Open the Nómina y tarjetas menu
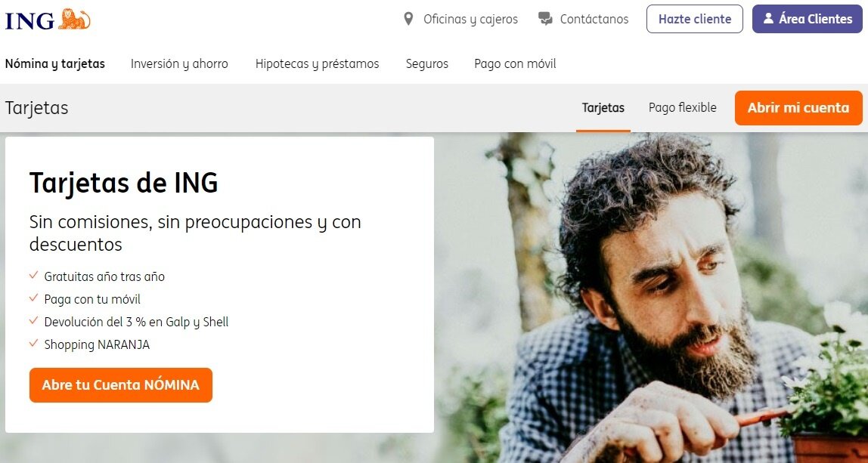 [54, 63]
